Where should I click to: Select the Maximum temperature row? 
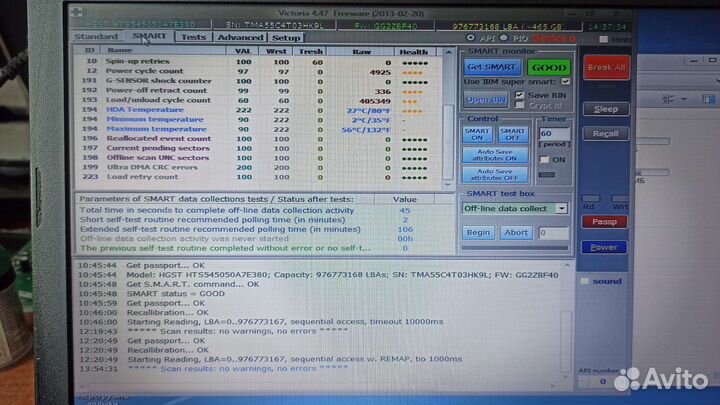point(257,129)
